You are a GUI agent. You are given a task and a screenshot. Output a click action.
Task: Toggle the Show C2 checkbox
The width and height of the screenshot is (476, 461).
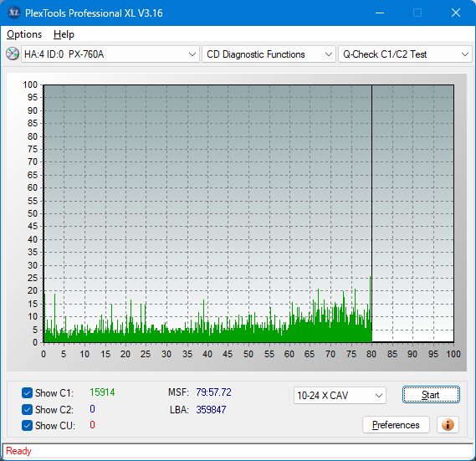point(27,409)
